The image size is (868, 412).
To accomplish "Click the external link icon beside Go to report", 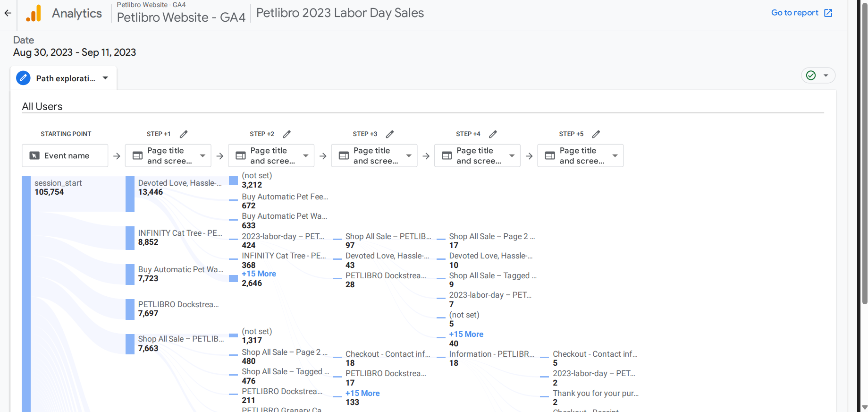I will pyautogui.click(x=828, y=13).
